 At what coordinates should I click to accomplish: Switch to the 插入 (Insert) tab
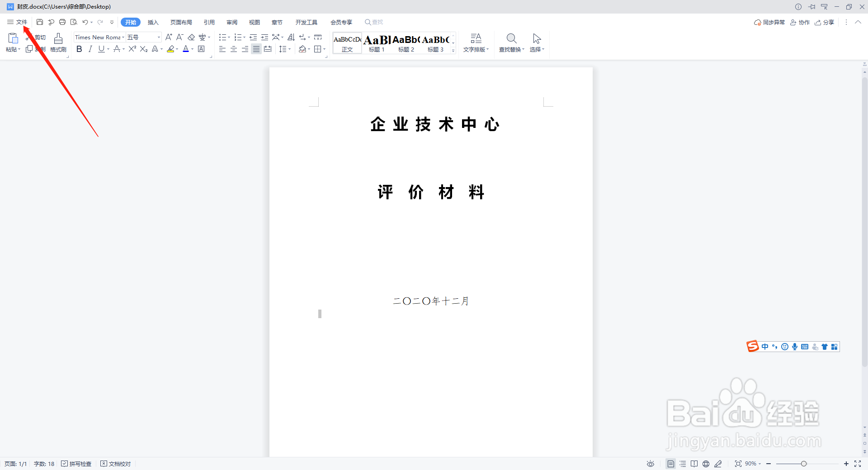153,22
